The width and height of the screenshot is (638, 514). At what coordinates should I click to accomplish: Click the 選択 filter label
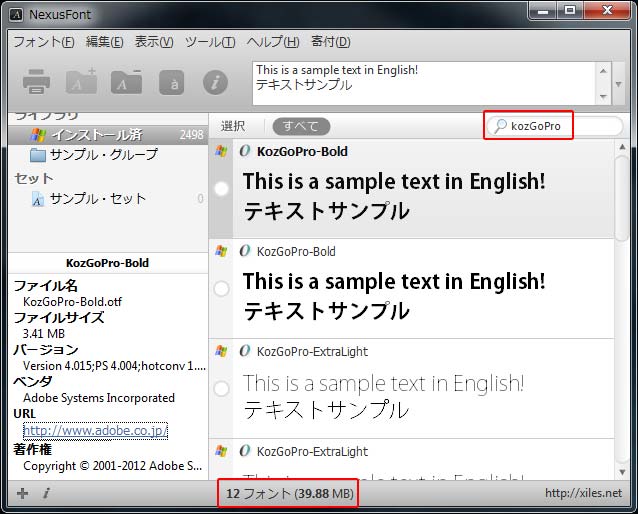pos(233,126)
